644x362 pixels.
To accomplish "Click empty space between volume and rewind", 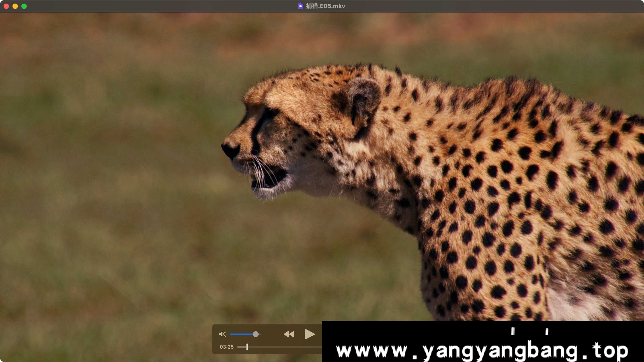I will pyautogui.click(x=272, y=334).
